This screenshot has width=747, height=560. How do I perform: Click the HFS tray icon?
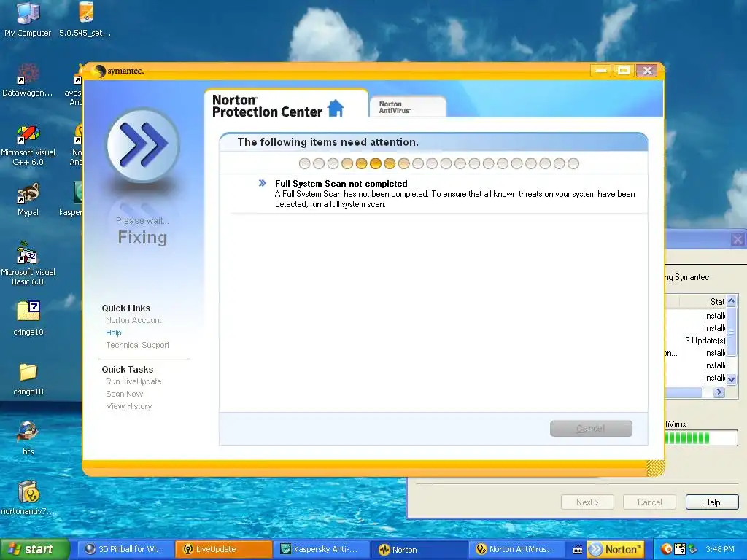(680, 549)
